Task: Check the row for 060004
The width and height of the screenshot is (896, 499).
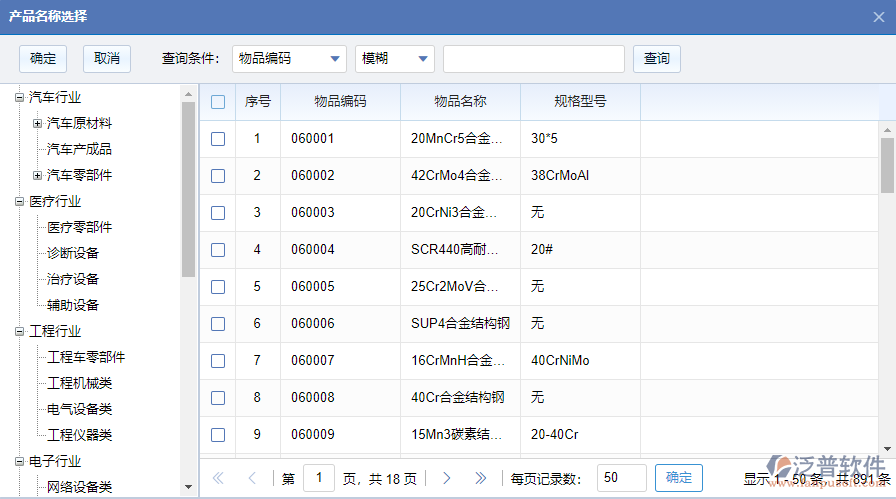Action: tap(218, 250)
